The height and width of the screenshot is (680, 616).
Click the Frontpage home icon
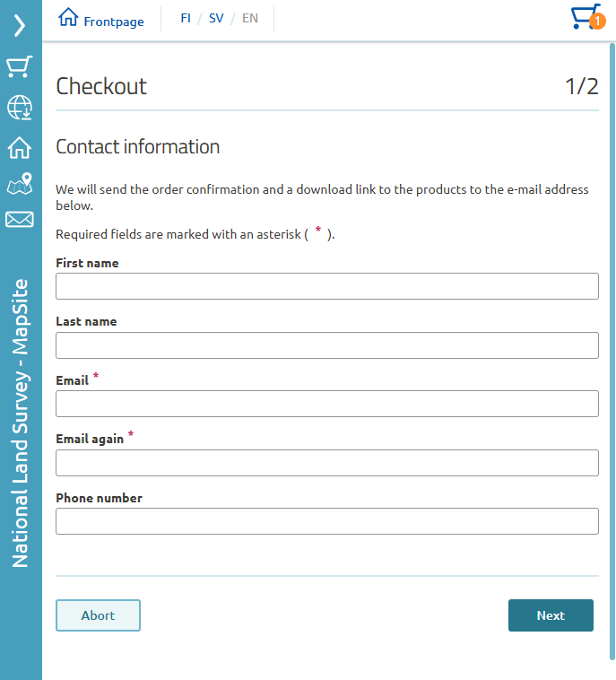(68, 17)
